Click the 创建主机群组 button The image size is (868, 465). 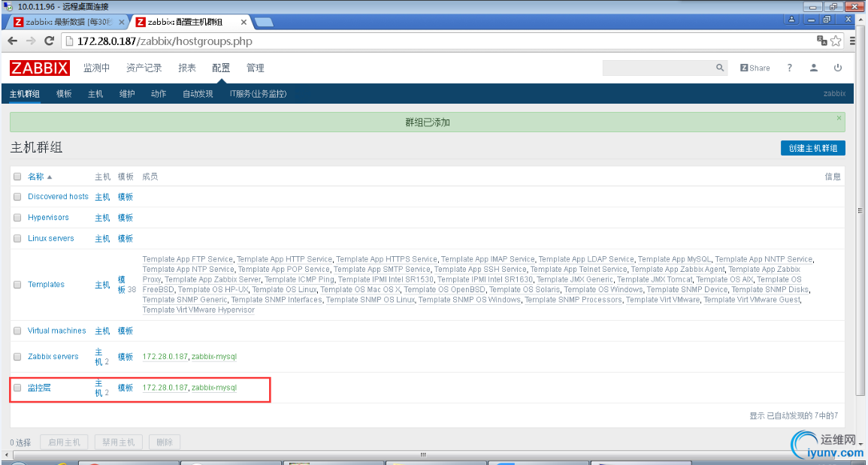tap(812, 148)
